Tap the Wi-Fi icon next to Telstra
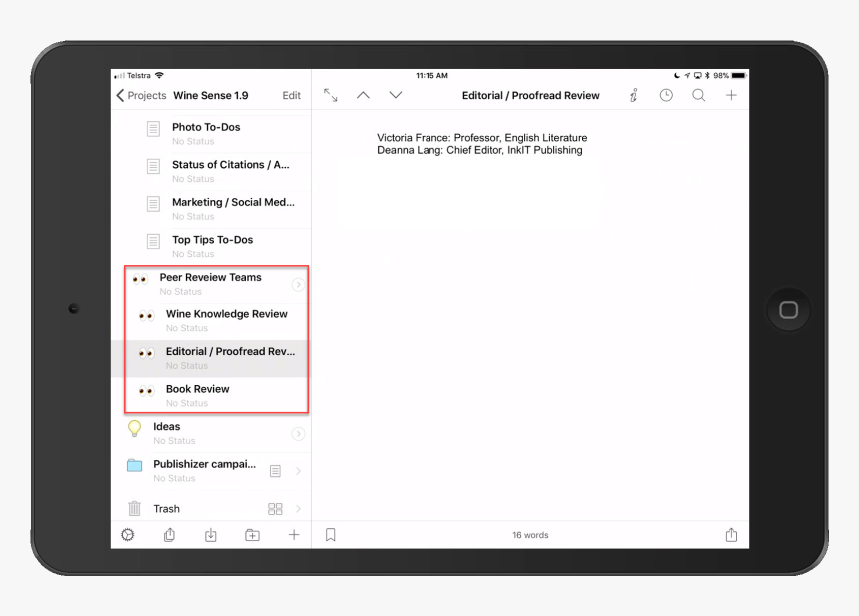 click(x=159, y=75)
